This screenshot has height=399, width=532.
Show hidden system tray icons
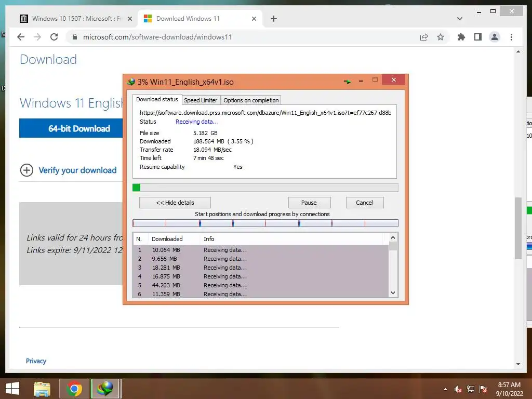pos(445,389)
